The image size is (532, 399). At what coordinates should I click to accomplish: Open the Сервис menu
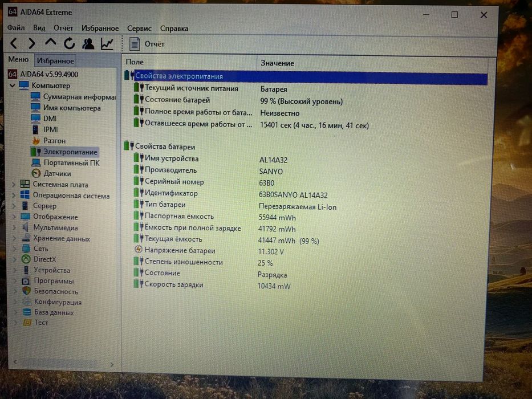pyautogui.click(x=139, y=28)
